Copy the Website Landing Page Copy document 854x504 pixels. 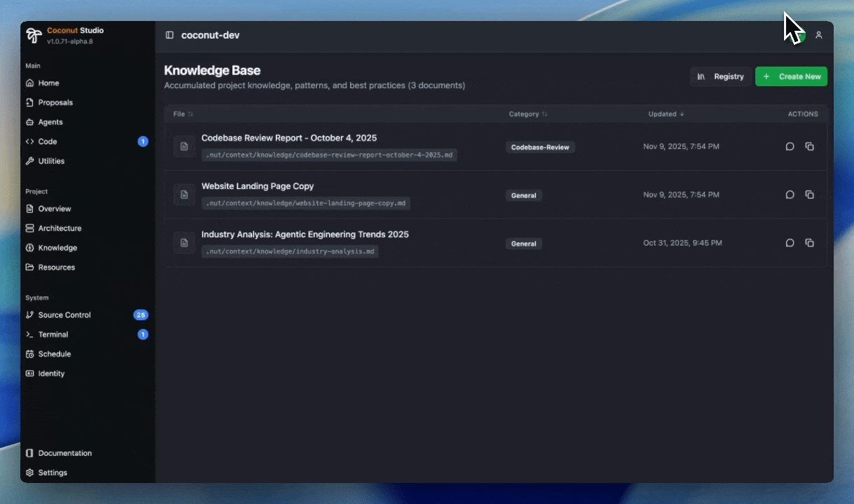(809, 195)
